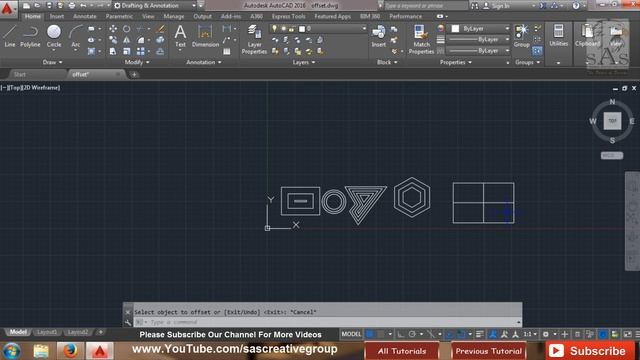Expand the Block panel

387,62
